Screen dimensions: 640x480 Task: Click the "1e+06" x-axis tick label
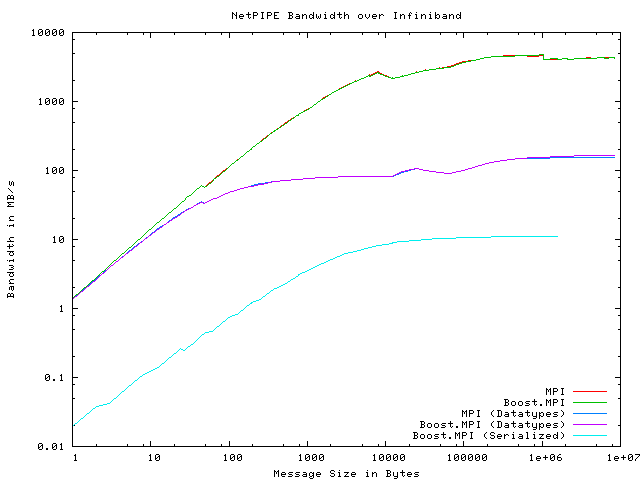tap(543, 458)
